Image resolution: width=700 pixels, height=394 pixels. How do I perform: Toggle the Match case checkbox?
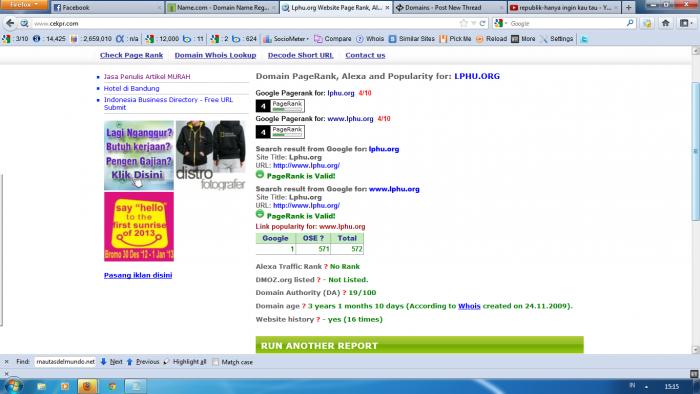(x=216, y=362)
